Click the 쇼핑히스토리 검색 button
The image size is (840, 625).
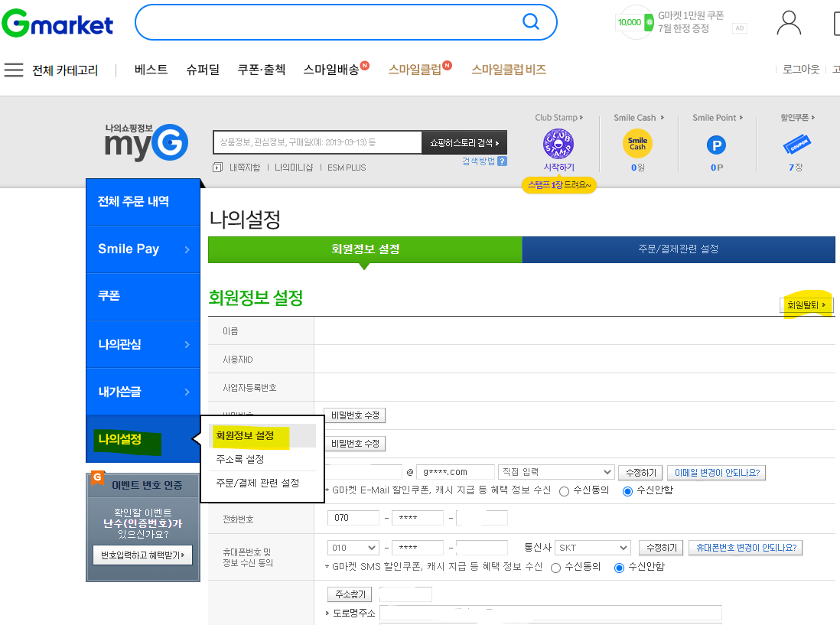464,143
